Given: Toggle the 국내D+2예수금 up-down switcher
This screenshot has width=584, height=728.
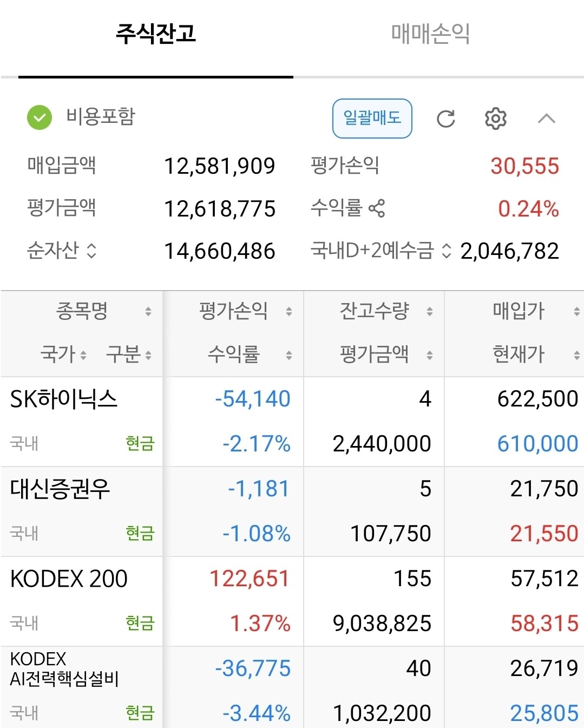Looking at the screenshot, I should click(447, 251).
